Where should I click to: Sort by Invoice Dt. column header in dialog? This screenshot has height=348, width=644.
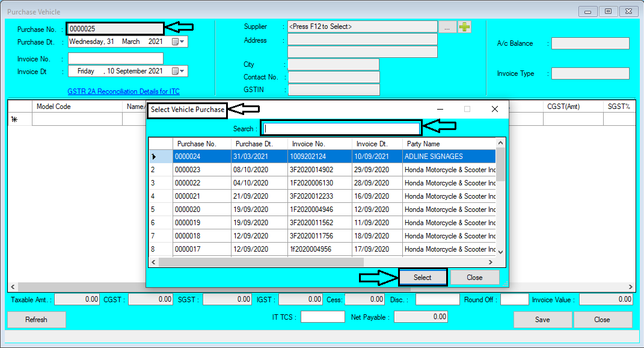pyautogui.click(x=377, y=144)
